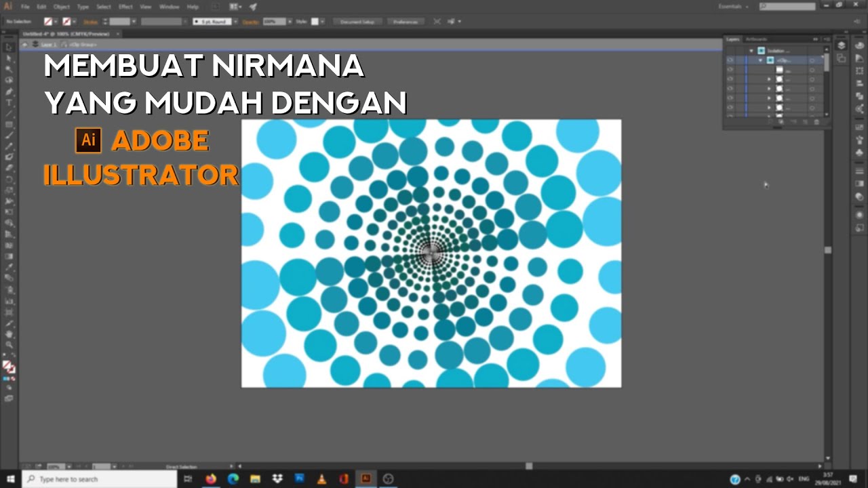The width and height of the screenshot is (868, 488).
Task: Collapse the Clip Group disclosure triangle in Layers
Action: (x=760, y=60)
